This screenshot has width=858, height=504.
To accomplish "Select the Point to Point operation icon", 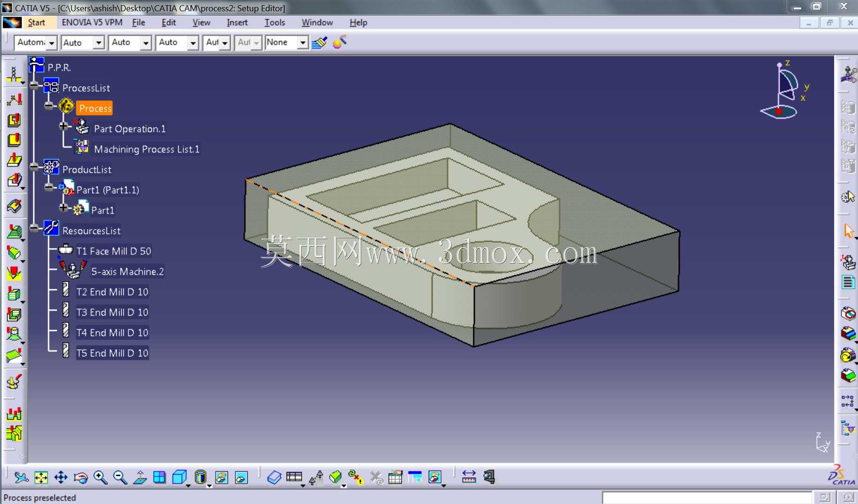I will 14,99.
